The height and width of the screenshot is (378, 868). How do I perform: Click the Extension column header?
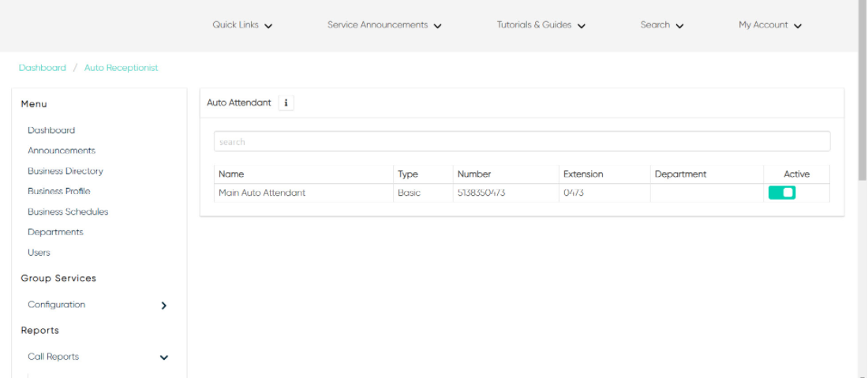[604, 174]
